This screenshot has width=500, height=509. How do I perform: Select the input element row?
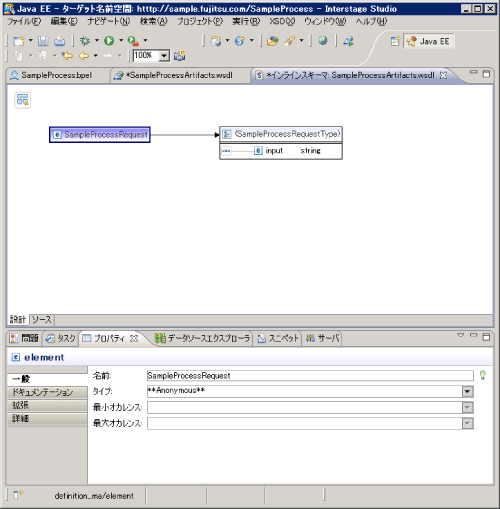[x=281, y=151]
